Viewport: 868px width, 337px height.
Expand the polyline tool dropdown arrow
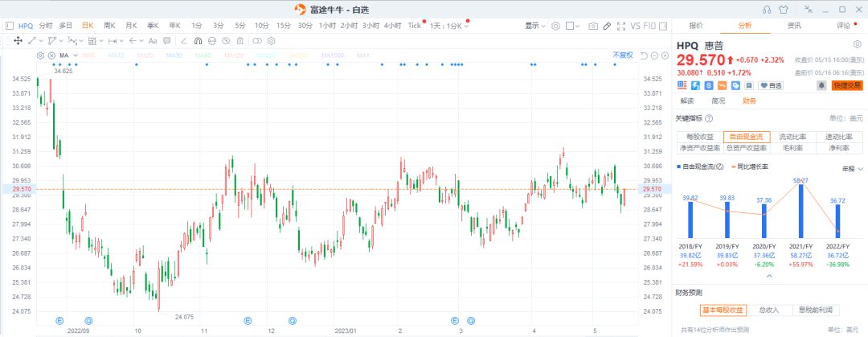[x=61, y=40]
